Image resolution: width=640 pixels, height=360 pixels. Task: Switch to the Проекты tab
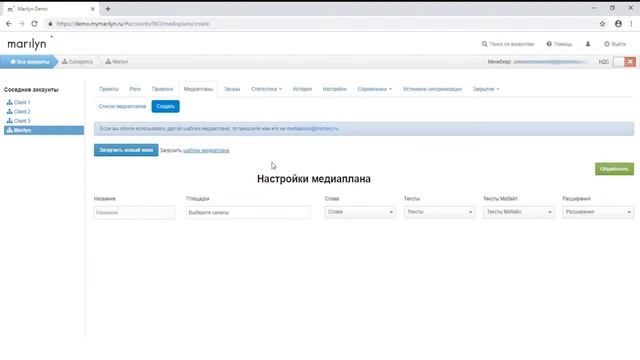click(109, 89)
